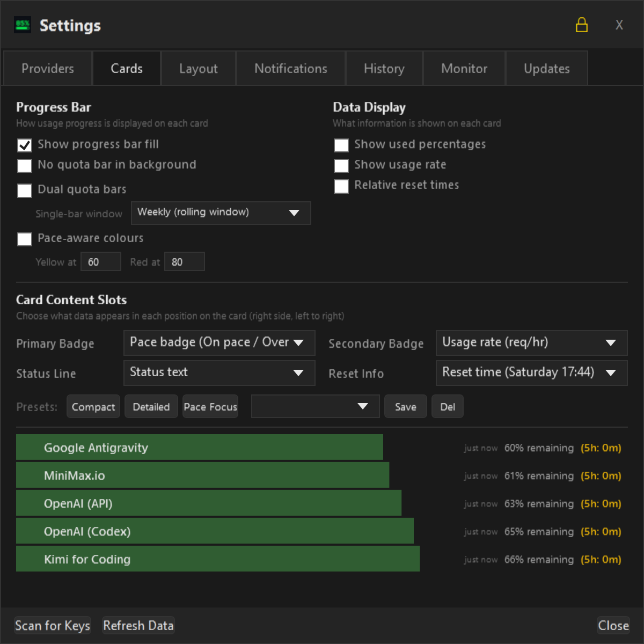Select the Cards tab

(x=127, y=68)
